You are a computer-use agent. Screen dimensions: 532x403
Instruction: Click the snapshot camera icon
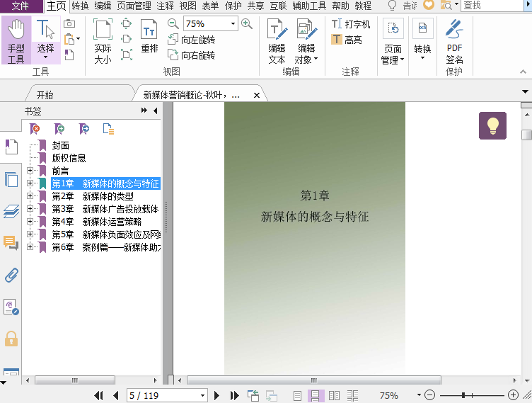click(x=69, y=23)
